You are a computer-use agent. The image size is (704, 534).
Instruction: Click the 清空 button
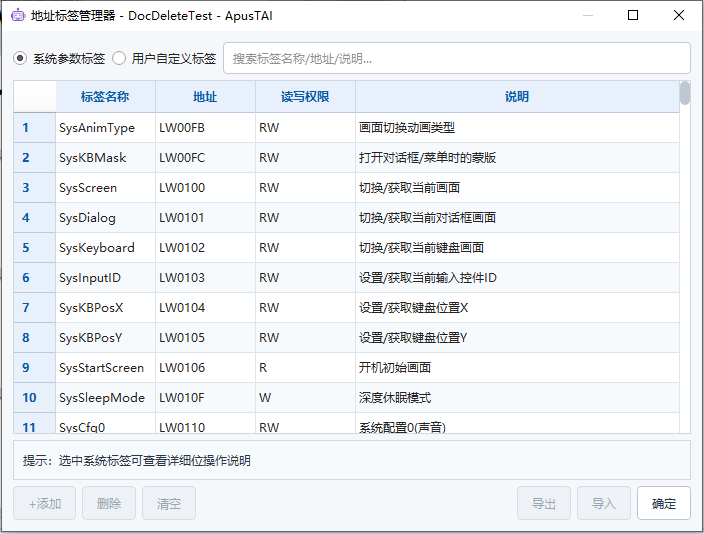(169, 503)
